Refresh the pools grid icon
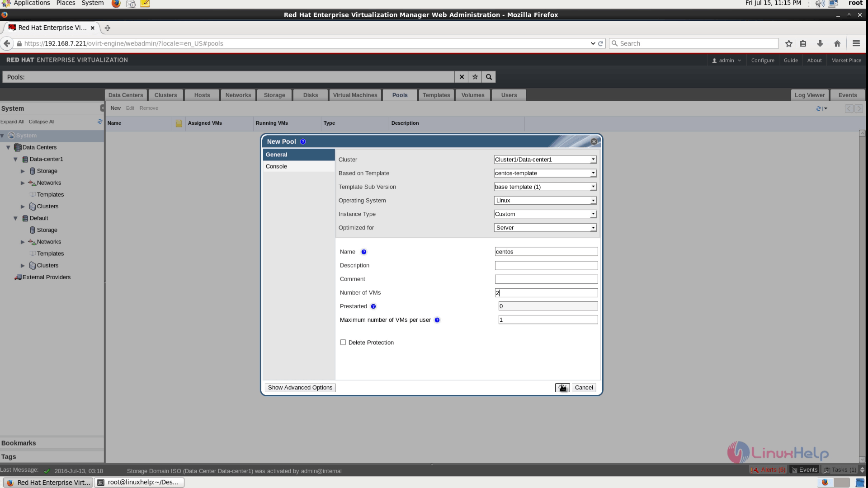 pyautogui.click(x=818, y=108)
